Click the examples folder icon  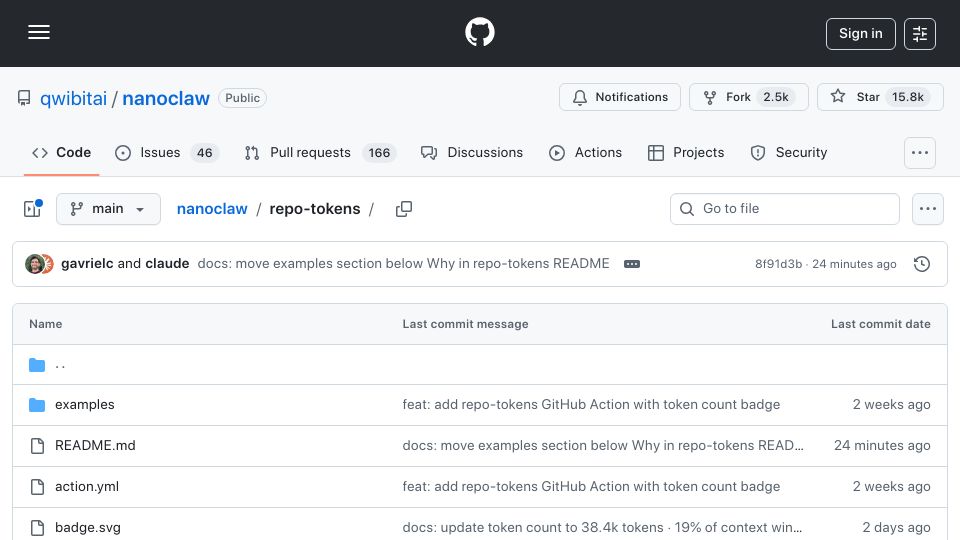click(37, 405)
